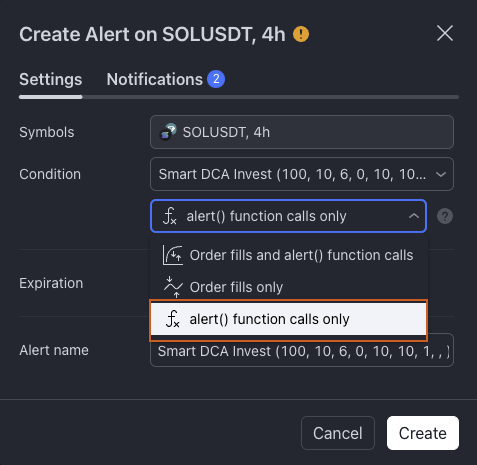
Task: Click the Cancel button
Action: pos(338,433)
